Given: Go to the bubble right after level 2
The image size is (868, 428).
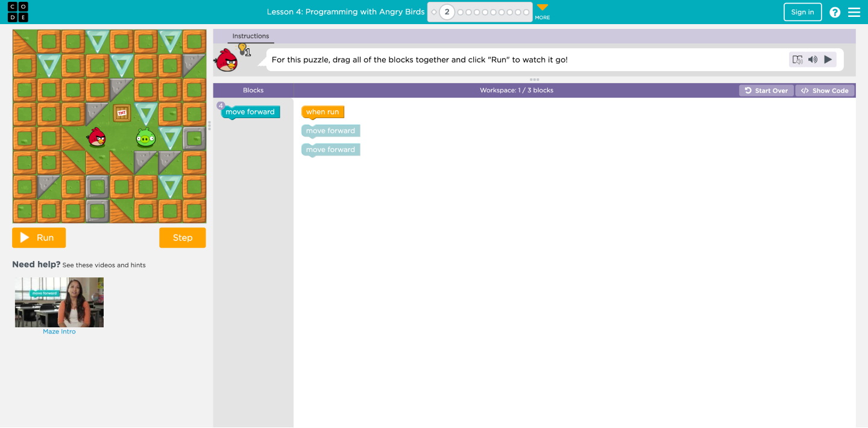Looking at the screenshot, I should coord(461,12).
